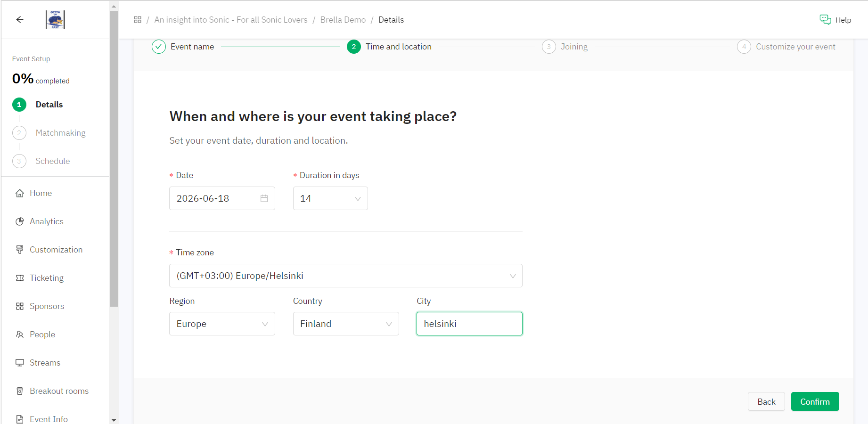Click the back arrow icon in sidebar

tap(20, 19)
